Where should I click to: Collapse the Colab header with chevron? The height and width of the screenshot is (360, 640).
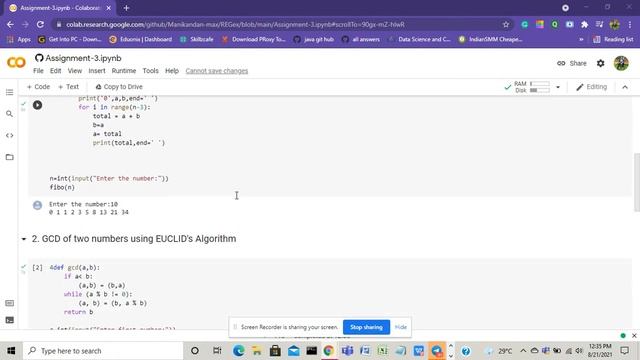tap(625, 87)
